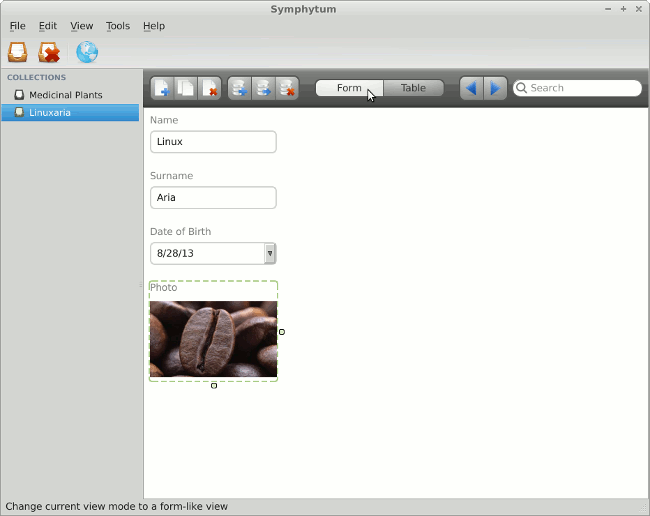
Task: Click the new record icon
Action: point(162,88)
